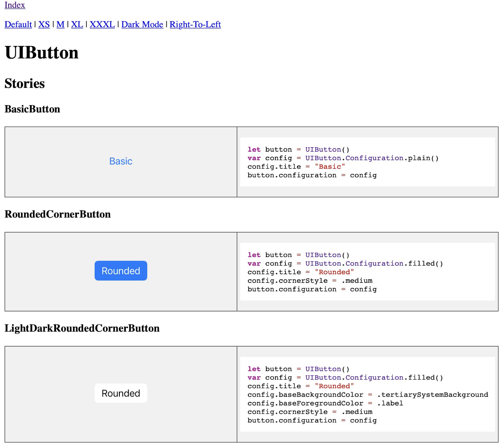This screenshot has height=448, width=502.
Task: Select the Default size option
Action: [x=18, y=24]
